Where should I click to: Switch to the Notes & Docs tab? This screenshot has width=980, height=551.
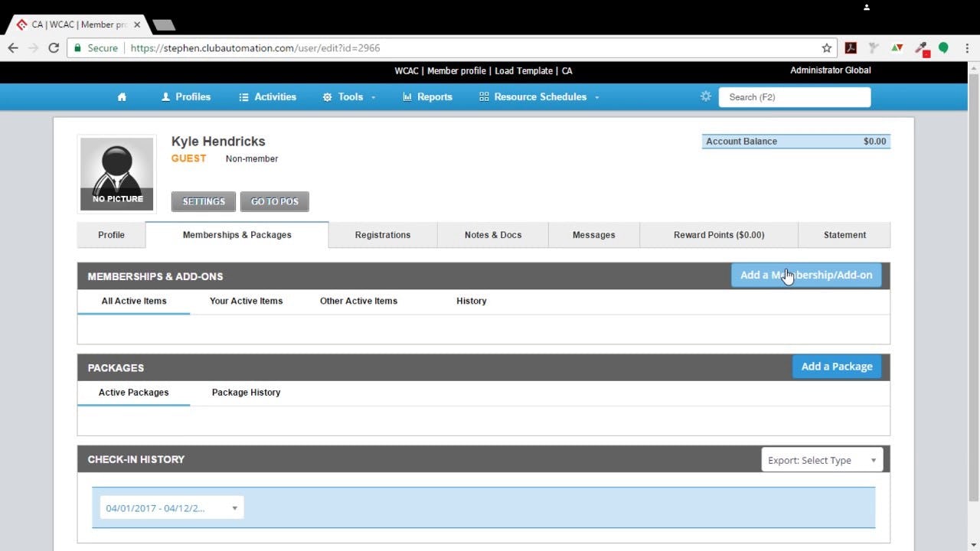click(492, 235)
